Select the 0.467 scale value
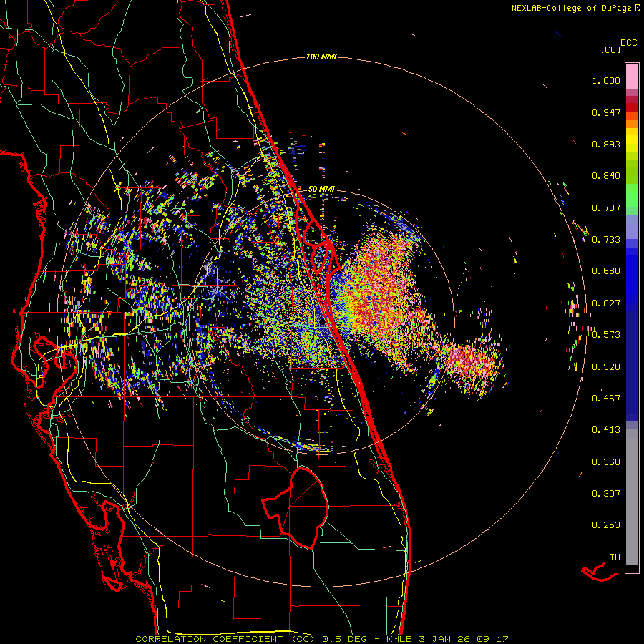This screenshot has width=644, height=644. [606, 399]
